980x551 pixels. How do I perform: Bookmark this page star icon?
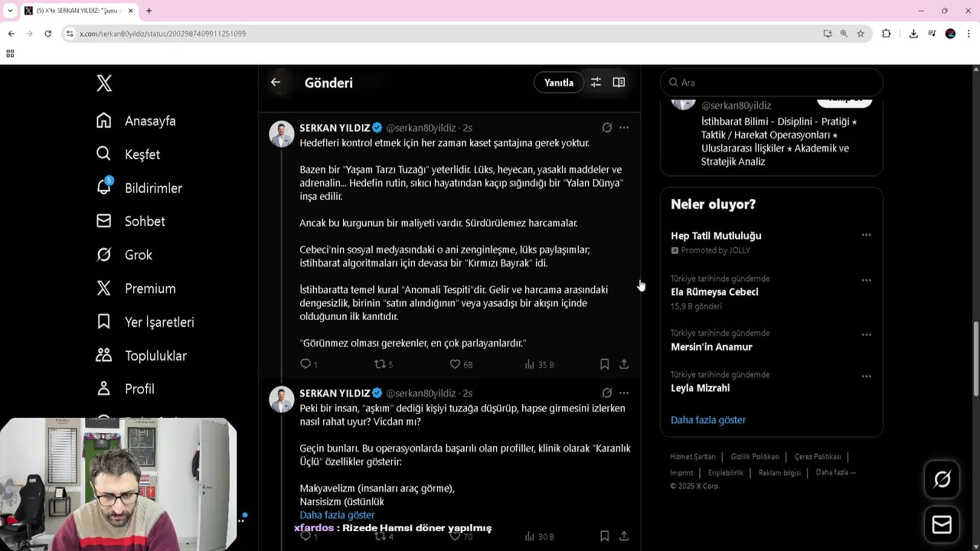pyautogui.click(x=861, y=34)
